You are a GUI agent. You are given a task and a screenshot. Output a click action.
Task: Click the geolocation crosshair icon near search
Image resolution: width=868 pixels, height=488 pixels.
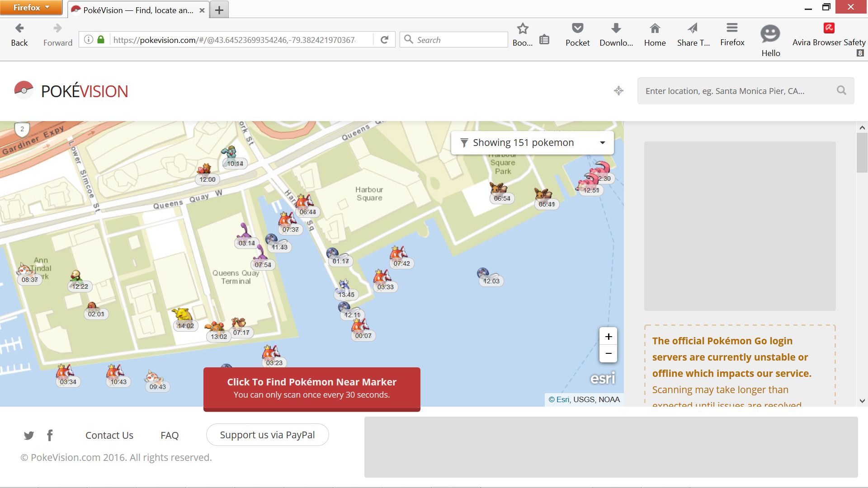click(618, 91)
